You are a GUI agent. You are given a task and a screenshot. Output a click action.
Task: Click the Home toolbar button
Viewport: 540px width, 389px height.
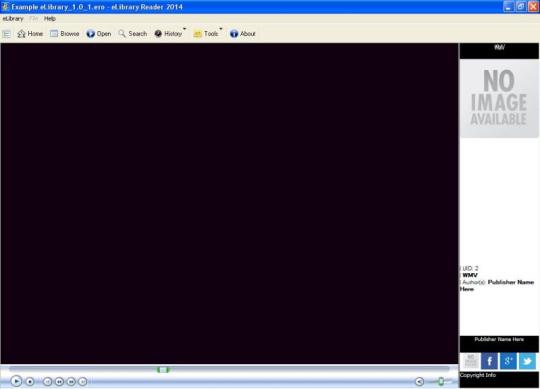pyautogui.click(x=30, y=34)
